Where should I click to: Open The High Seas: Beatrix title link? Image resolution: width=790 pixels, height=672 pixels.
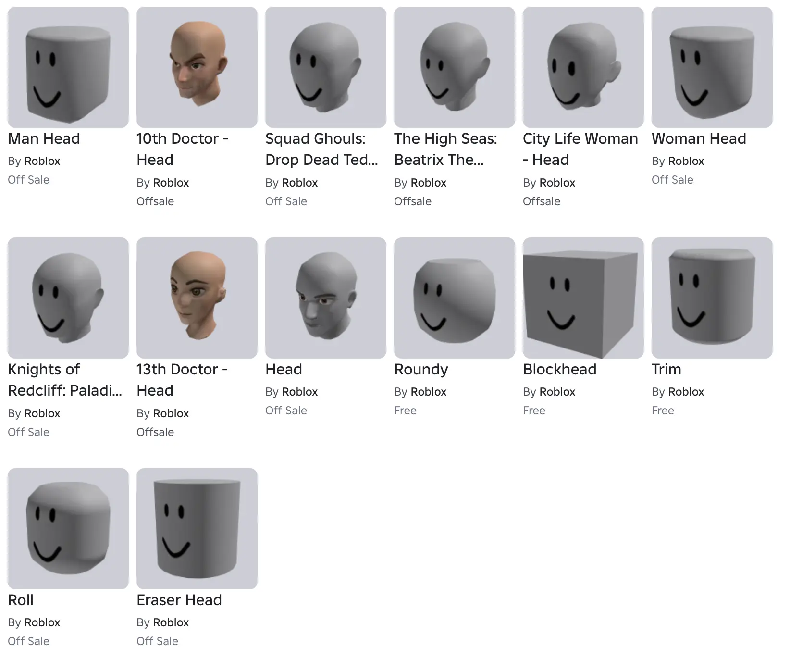coord(445,149)
